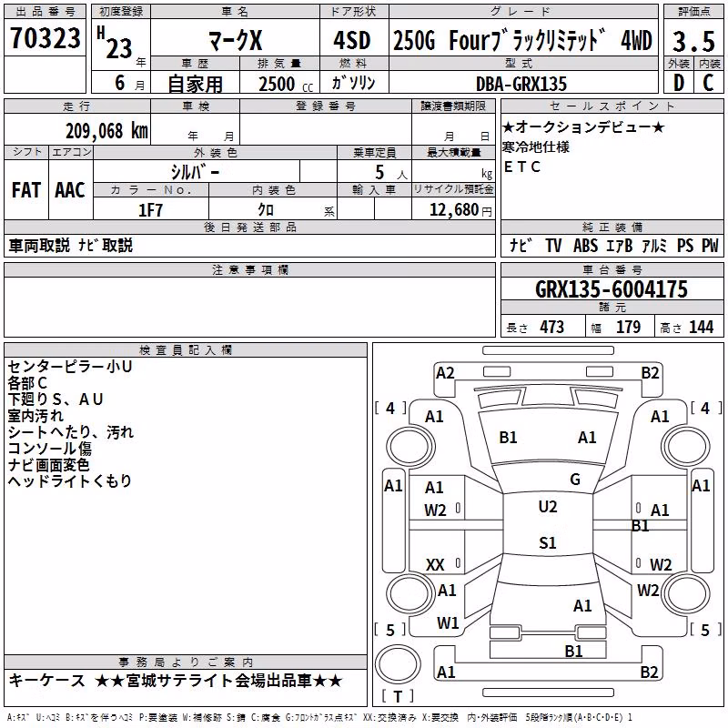Select the セールスポイント header
This screenshot has height=728, width=728.
tap(612, 106)
